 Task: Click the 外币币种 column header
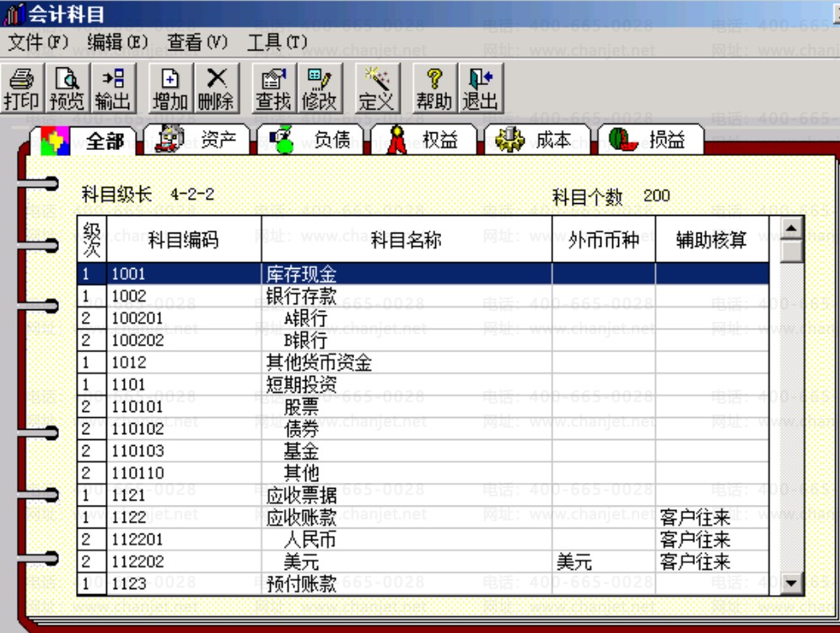click(604, 239)
